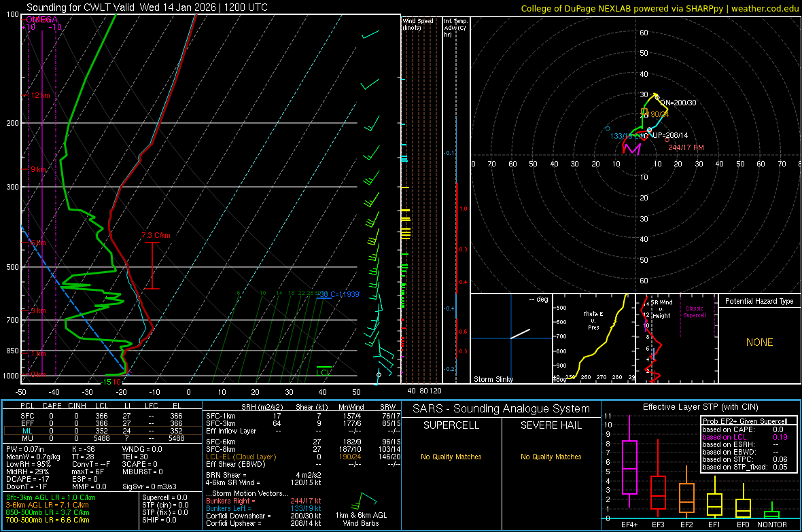Select the Corfidi Downshear line

coord(264,516)
